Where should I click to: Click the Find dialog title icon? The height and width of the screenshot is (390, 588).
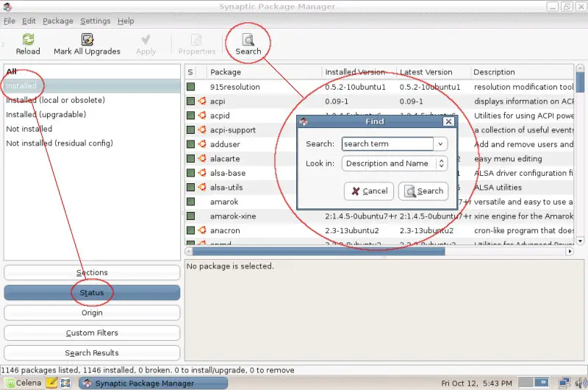[x=304, y=121]
